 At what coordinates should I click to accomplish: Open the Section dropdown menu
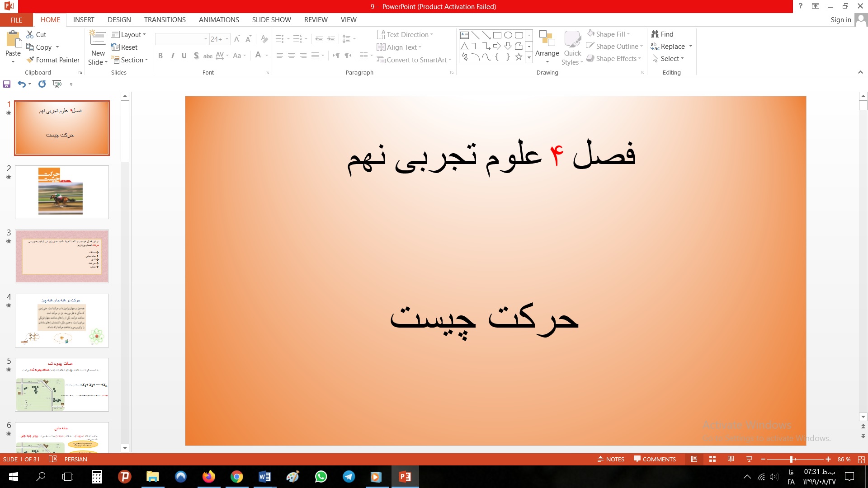coord(130,60)
